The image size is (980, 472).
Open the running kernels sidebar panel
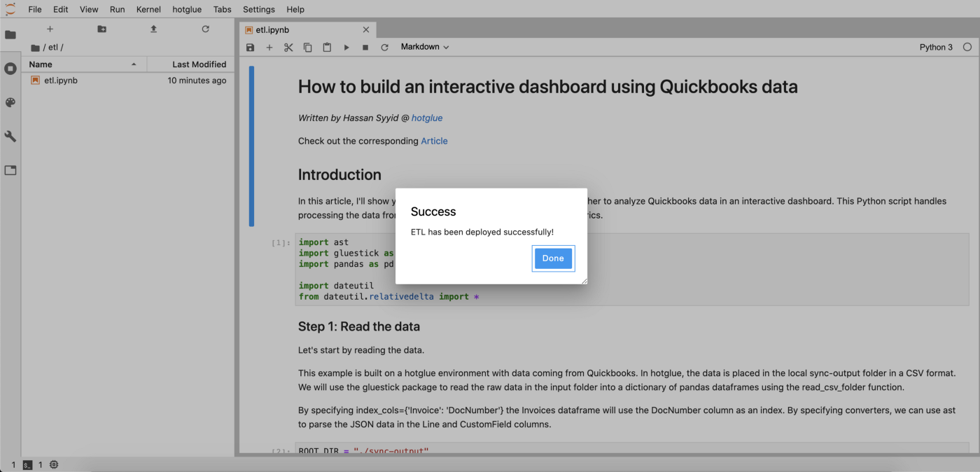[x=10, y=69]
